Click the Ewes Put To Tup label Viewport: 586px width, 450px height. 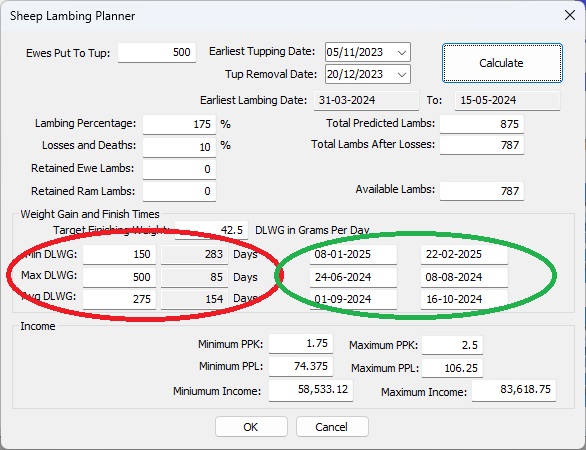(x=68, y=53)
